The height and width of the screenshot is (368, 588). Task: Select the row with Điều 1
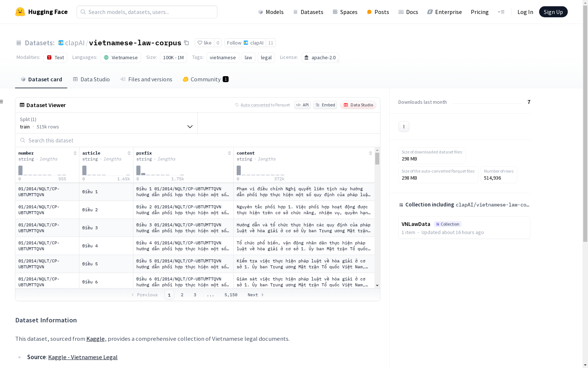195,192
